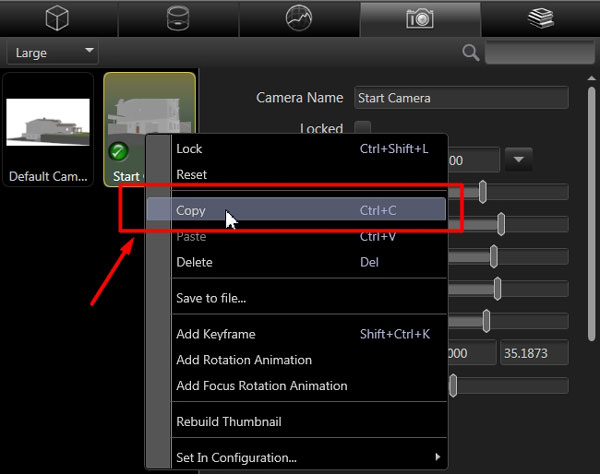Screen dimensions: 600x474
Task: Open the globe environment tab
Action: (299, 18)
